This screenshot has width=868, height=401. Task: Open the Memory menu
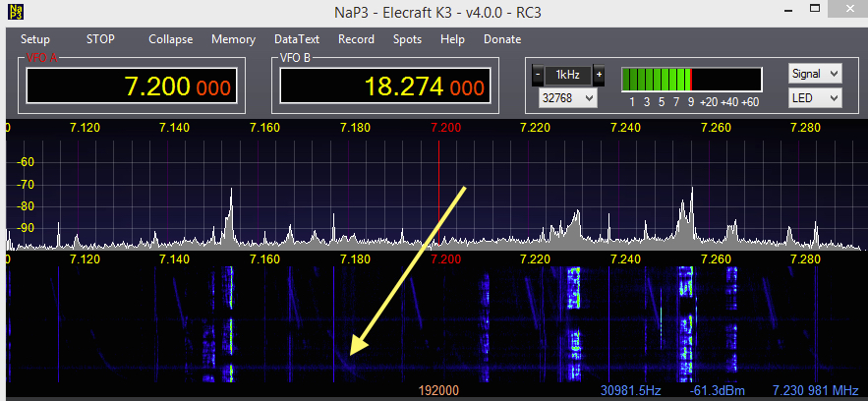233,39
